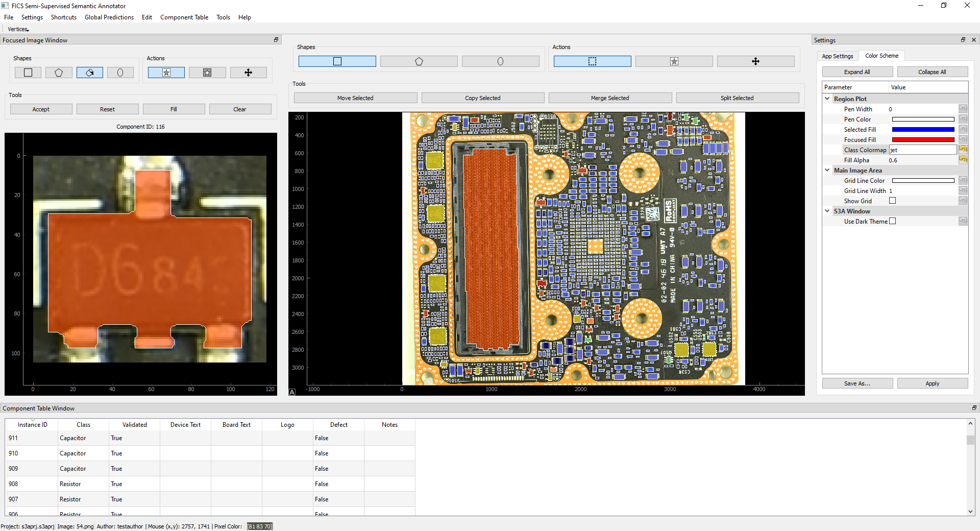Select the paint bucket shape tool
980x531 pixels.
point(89,72)
